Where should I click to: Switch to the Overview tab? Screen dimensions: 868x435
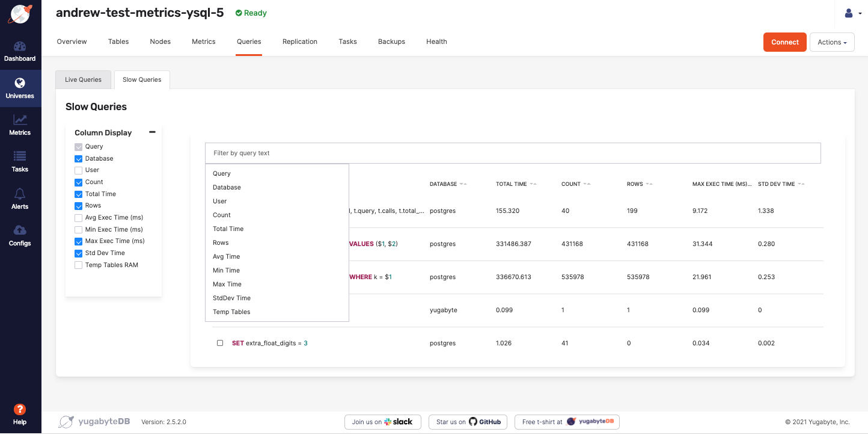tap(72, 42)
